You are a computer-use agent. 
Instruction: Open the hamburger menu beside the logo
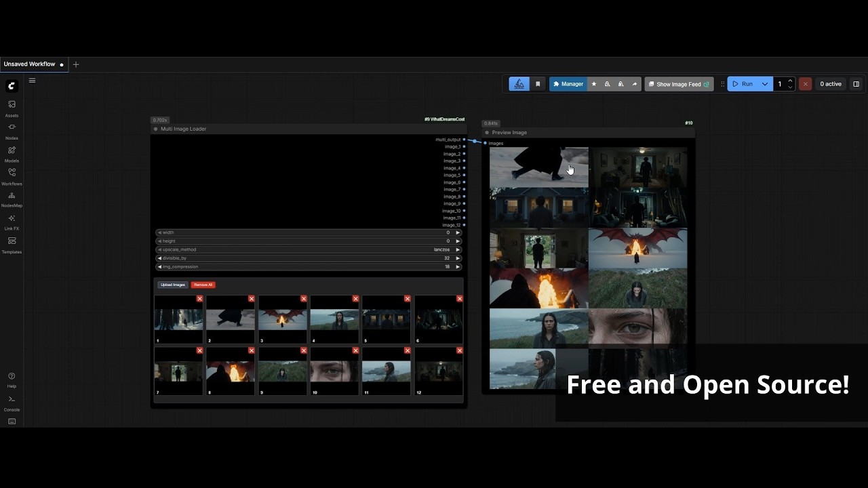(x=32, y=81)
